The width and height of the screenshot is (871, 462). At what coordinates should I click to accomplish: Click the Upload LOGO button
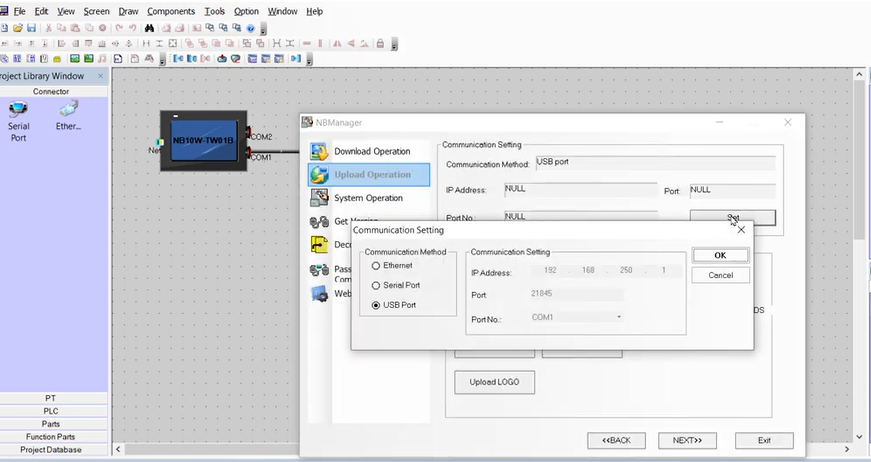tap(494, 381)
